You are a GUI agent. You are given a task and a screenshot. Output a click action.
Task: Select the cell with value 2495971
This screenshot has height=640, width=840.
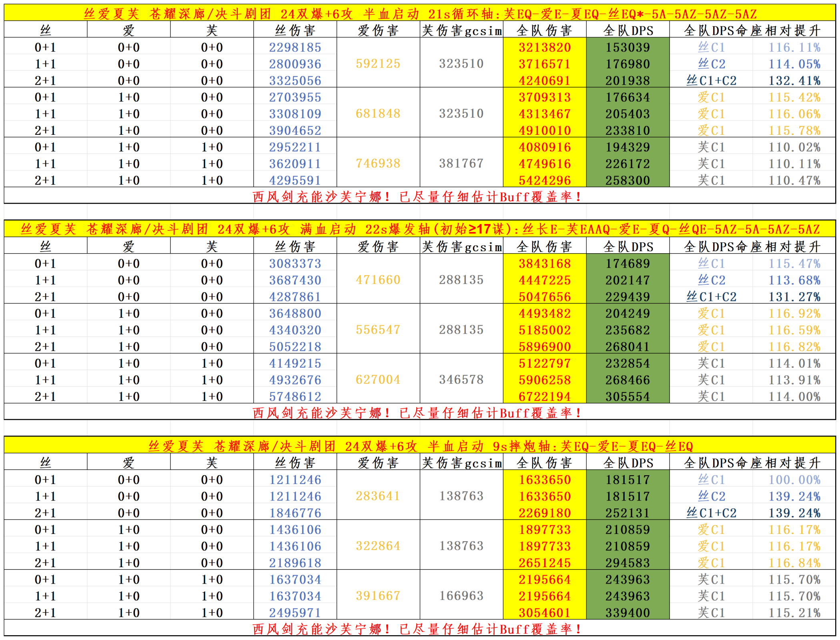click(295, 613)
